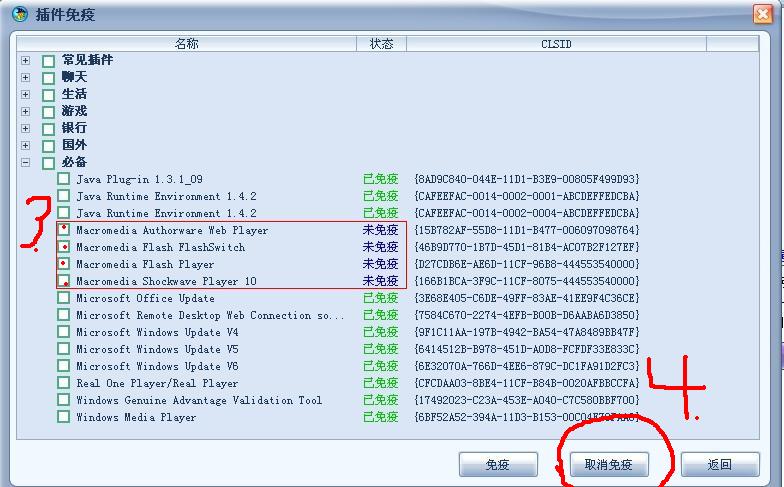
Task: Select Windows Media Player name
Action: [136, 417]
